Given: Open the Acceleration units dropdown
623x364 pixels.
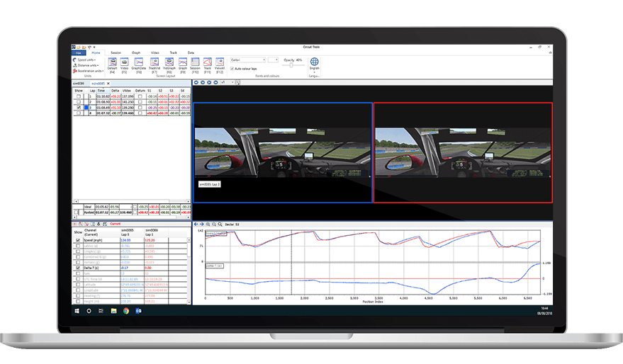Looking at the screenshot, I should tap(89, 72).
